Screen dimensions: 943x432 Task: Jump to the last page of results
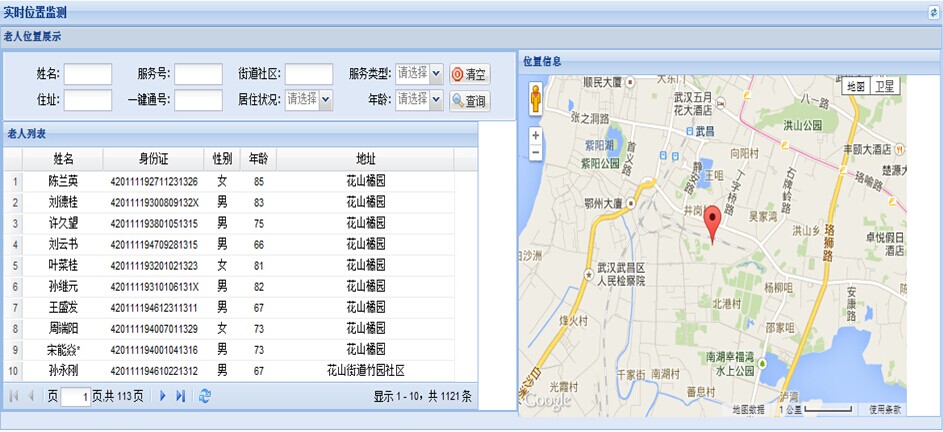181,397
